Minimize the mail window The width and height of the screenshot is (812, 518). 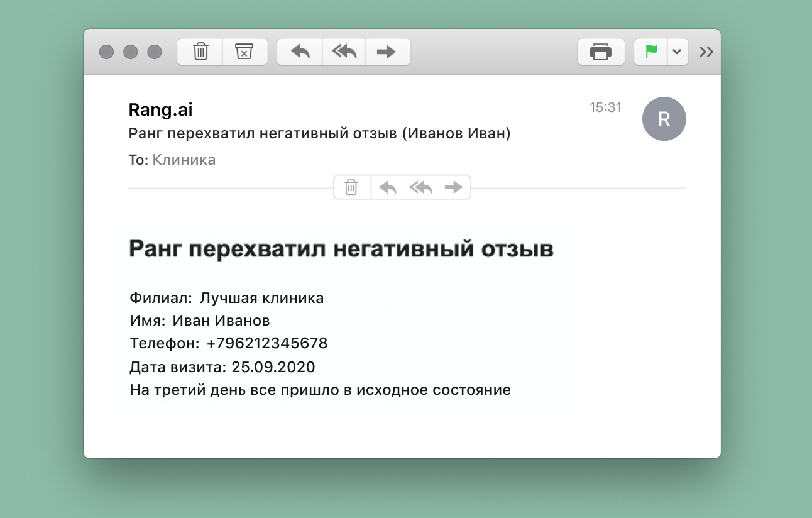[x=131, y=52]
